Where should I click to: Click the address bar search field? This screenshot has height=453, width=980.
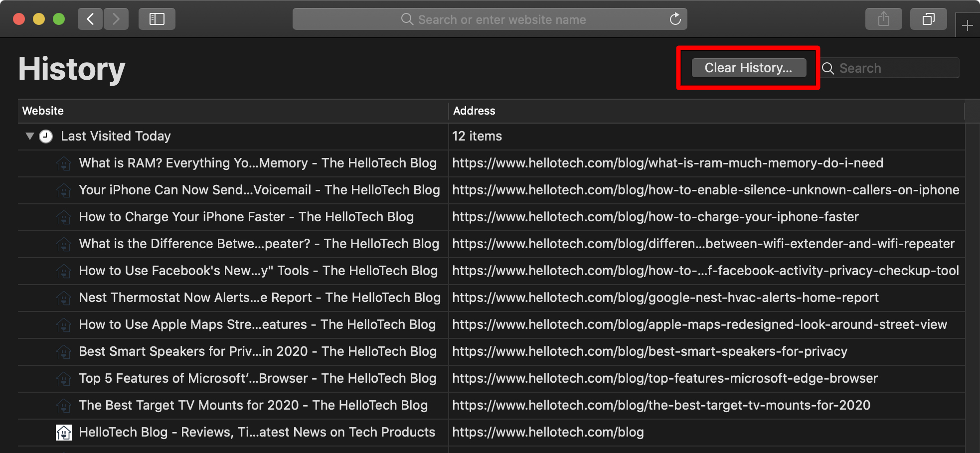501,19
